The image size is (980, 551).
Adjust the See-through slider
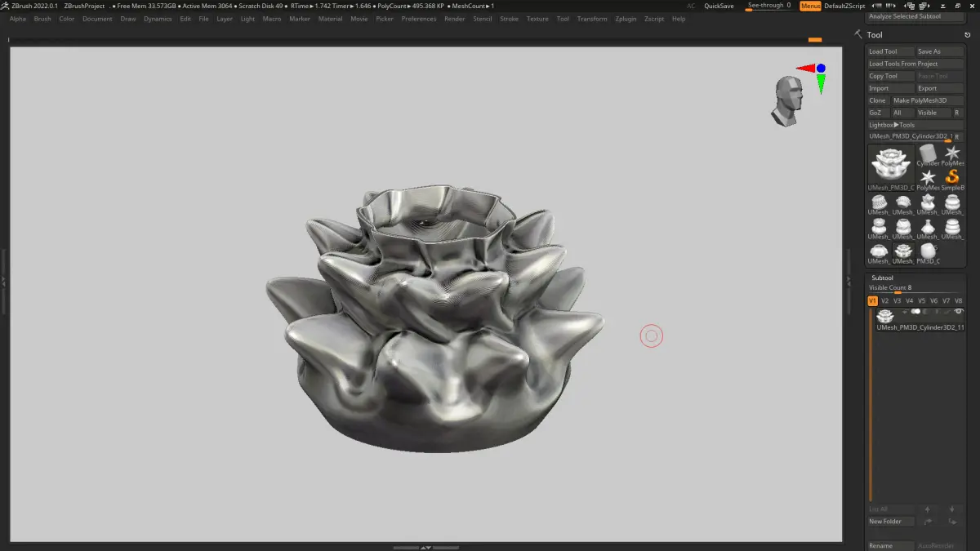click(769, 6)
